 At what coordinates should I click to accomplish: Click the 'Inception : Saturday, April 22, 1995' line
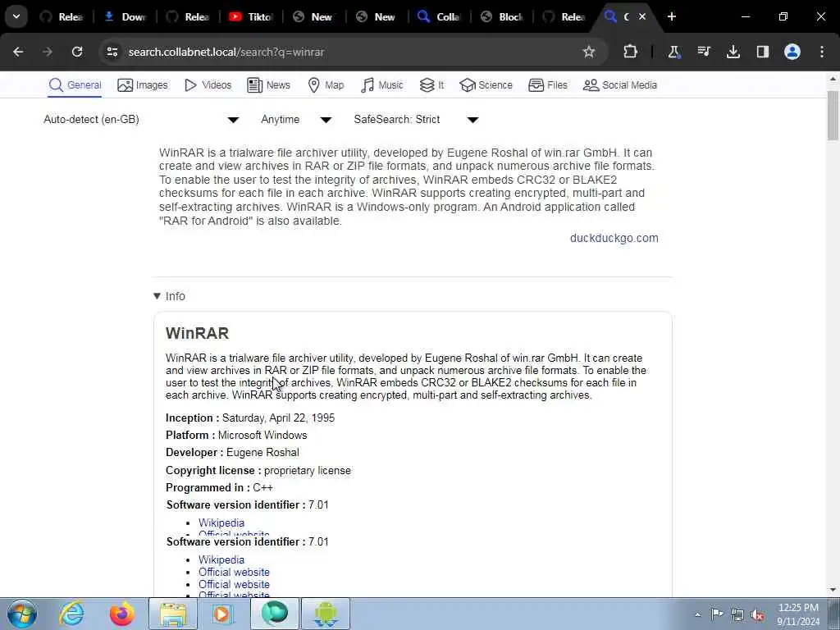point(250,418)
